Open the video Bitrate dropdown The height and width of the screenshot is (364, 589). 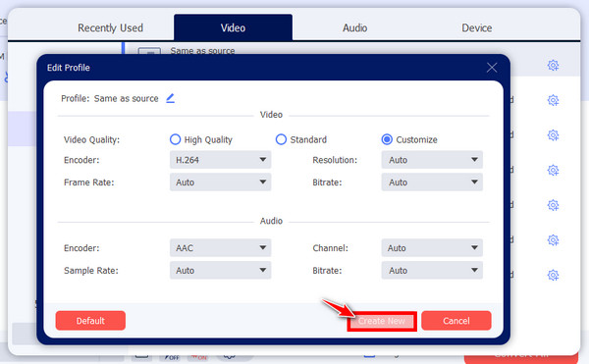point(432,182)
